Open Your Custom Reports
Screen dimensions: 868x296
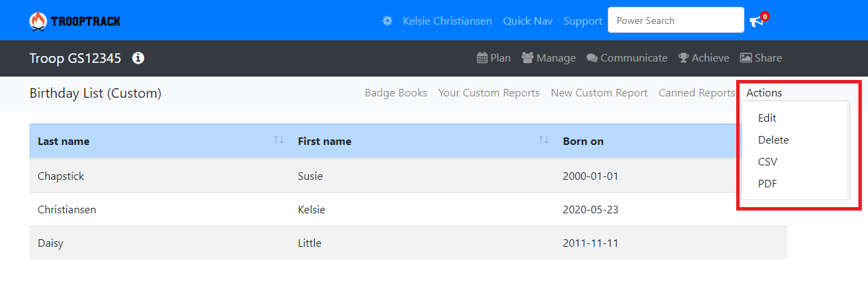(489, 92)
